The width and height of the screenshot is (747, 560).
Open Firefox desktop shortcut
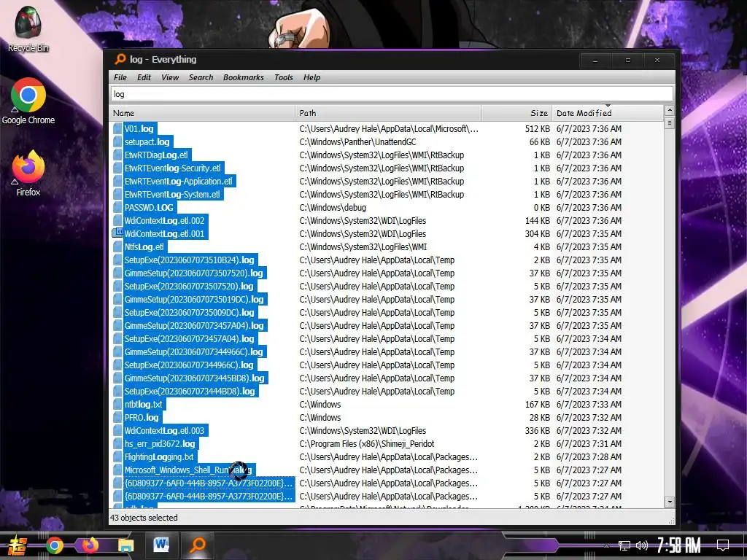point(28,174)
